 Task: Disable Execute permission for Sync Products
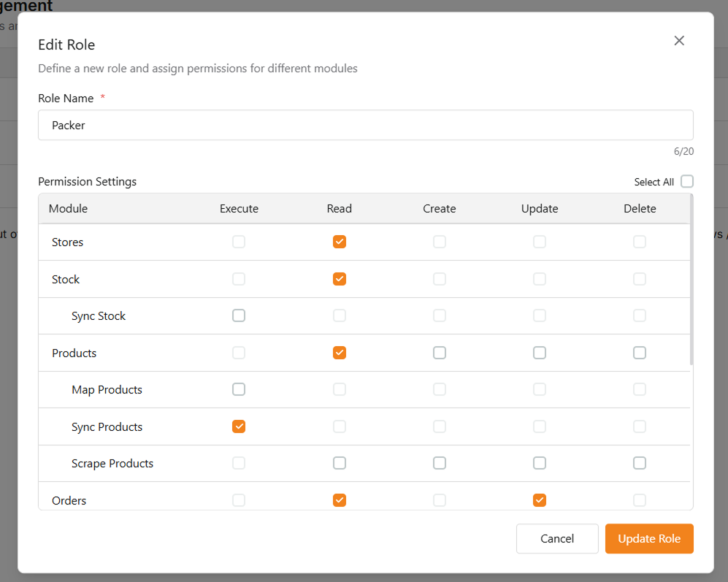pos(239,426)
